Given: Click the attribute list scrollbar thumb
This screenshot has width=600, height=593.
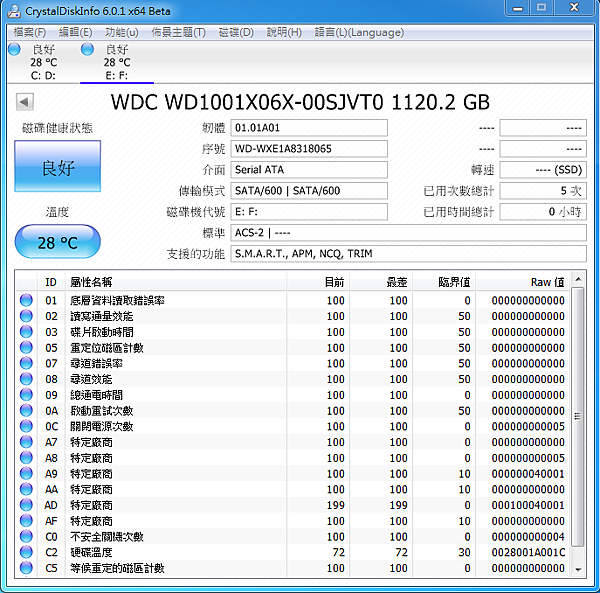Looking at the screenshot, I should [x=578, y=417].
